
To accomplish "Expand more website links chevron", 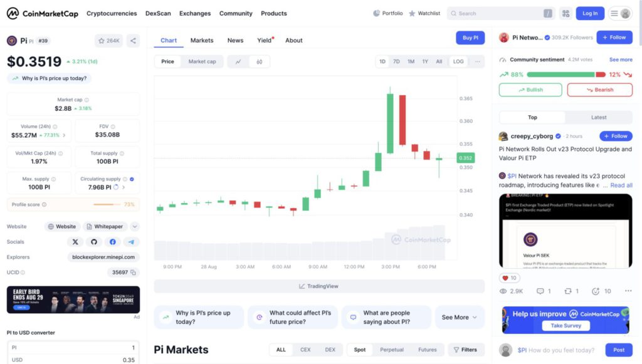I will [135, 226].
